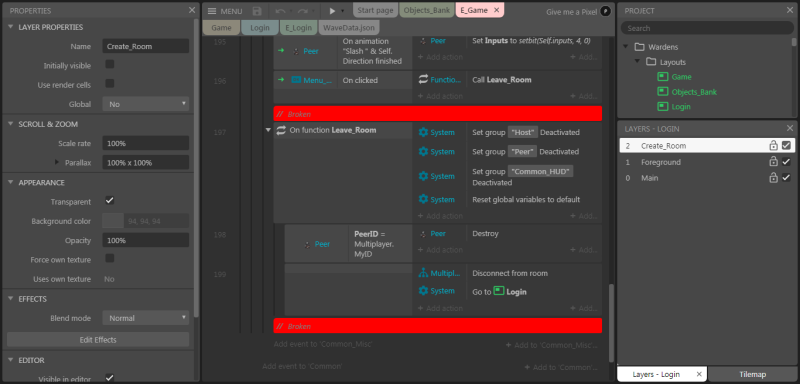Click the Undo arrow icon
Viewport: 800px width, 384px height.
click(x=280, y=11)
